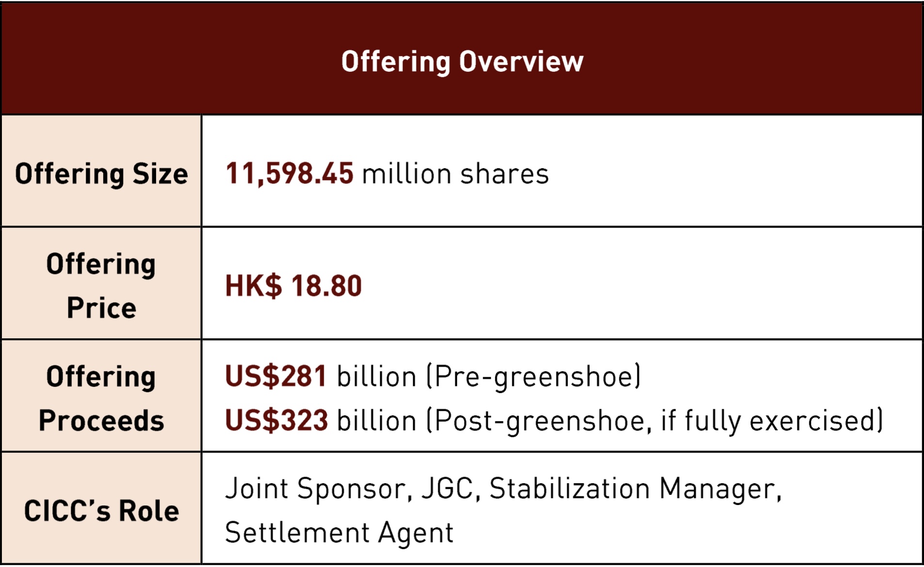Click the 11,598.45 shares figure
The height and width of the screenshot is (567, 924).
[x=289, y=173]
